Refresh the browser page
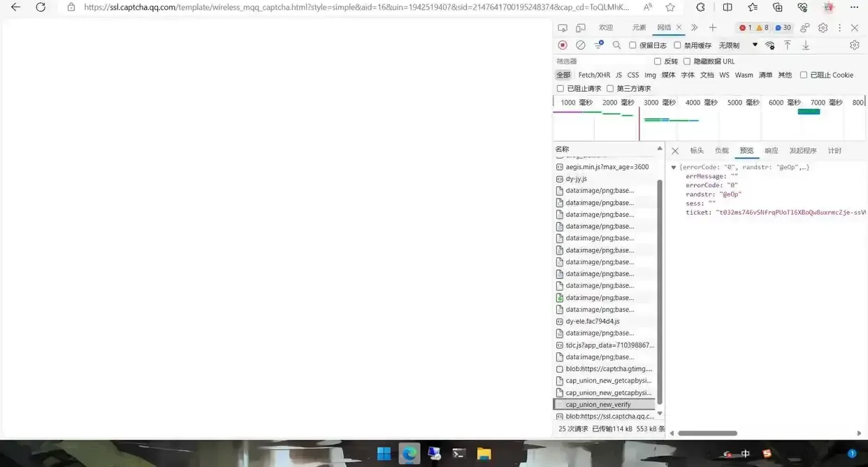 tap(41, 7)
